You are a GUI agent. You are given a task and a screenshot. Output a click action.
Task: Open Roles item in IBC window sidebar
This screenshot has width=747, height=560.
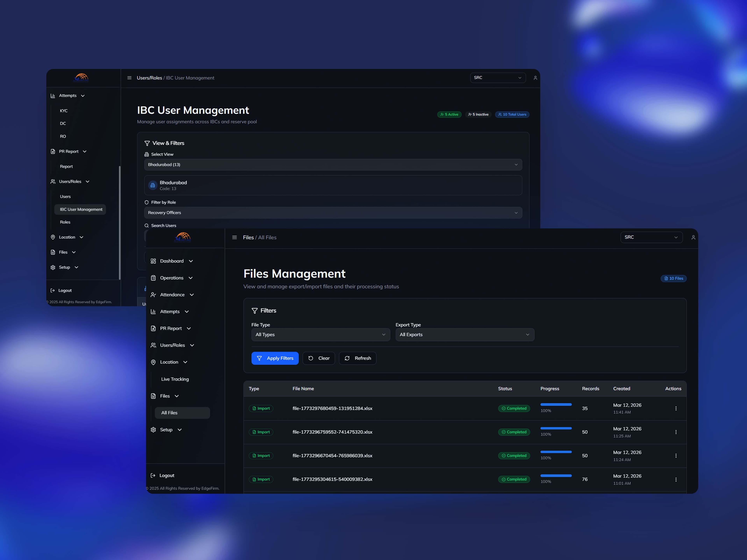pos(65,222)
